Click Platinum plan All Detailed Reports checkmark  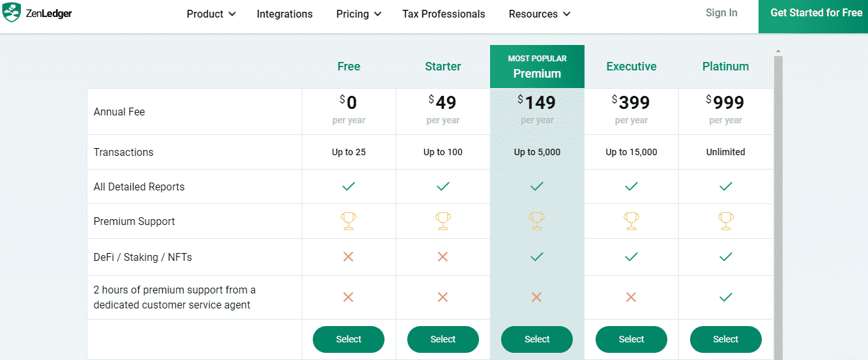(726, 187)
